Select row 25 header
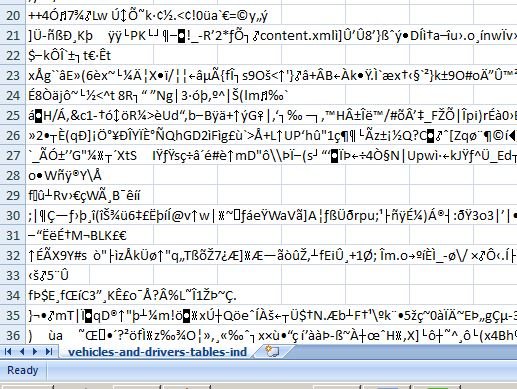This screenshot has width=517, height=389. tap(13, 115)
